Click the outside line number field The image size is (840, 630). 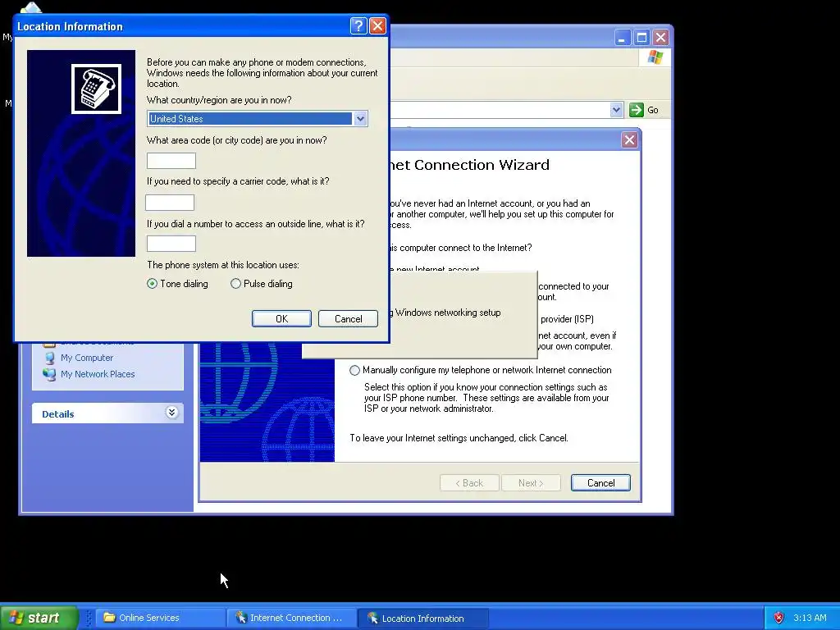click(171, 244)
